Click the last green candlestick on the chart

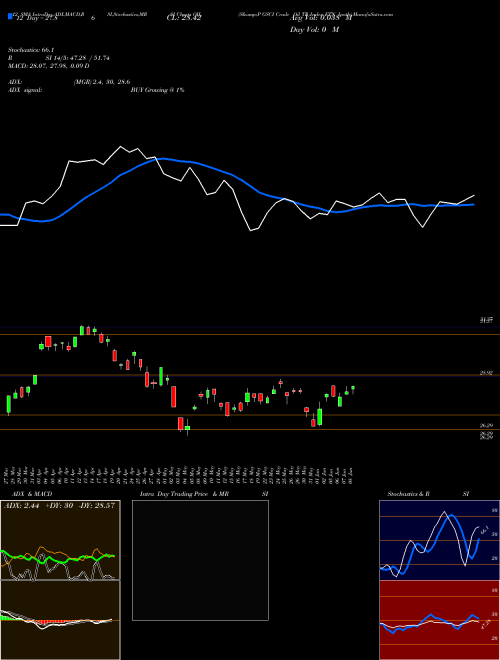click(x=353, y=389)
